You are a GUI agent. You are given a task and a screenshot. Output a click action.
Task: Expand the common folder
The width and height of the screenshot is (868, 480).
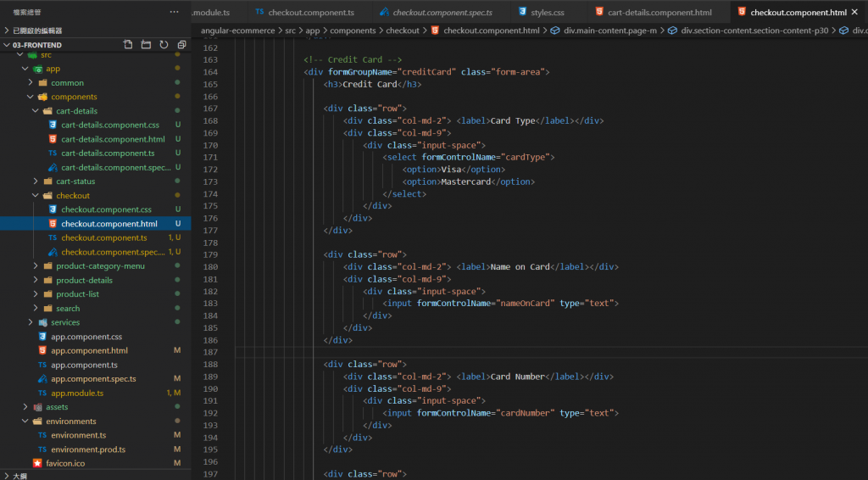tap(31, 82)
